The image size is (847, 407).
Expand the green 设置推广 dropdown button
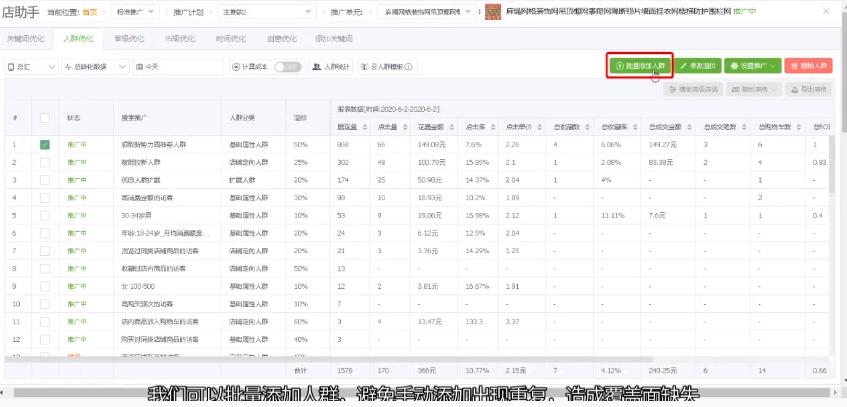coord(752,66)
